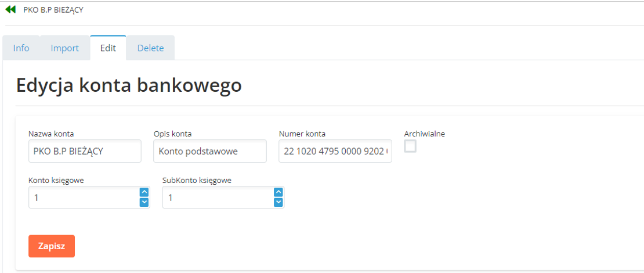Increase Konto księgowe with up arrow
Screen dimensions: 644x273
(144, 192)
